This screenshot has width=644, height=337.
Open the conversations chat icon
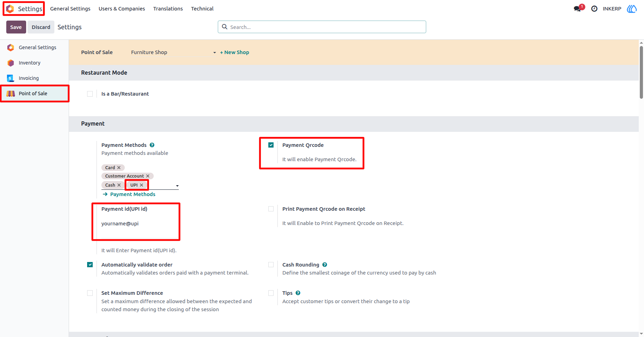577,9
